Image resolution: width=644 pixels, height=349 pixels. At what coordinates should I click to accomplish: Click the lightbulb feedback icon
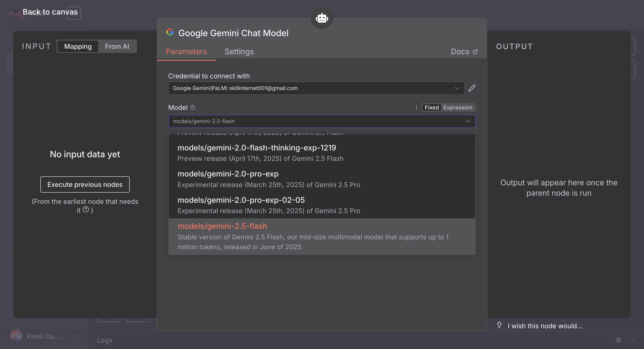click(x=499, y=325)
